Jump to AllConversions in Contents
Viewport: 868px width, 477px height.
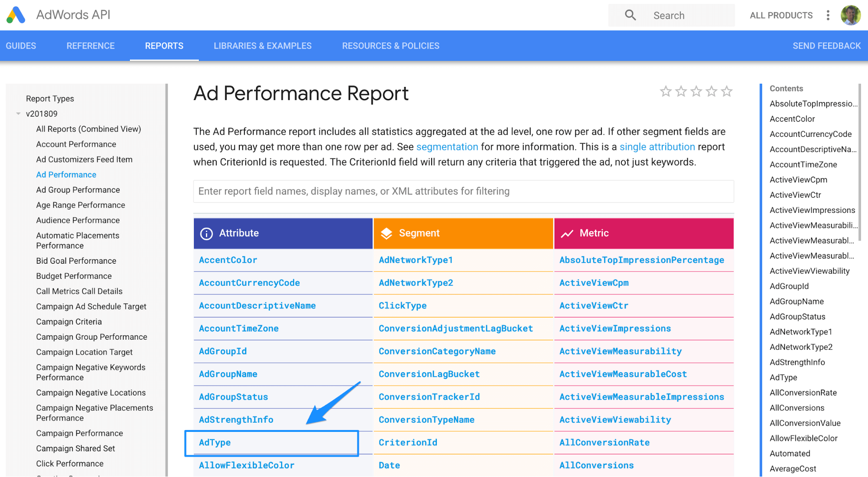pos(797,408)
